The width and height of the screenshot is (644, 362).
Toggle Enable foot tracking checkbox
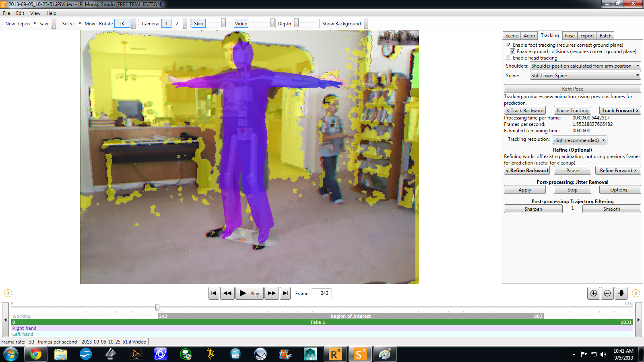tap(509, 45)
